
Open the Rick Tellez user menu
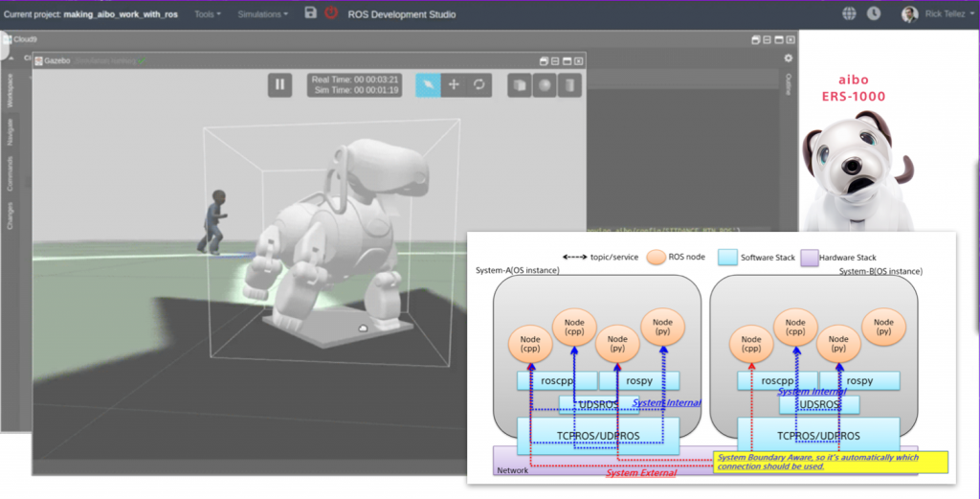point(934,14)
